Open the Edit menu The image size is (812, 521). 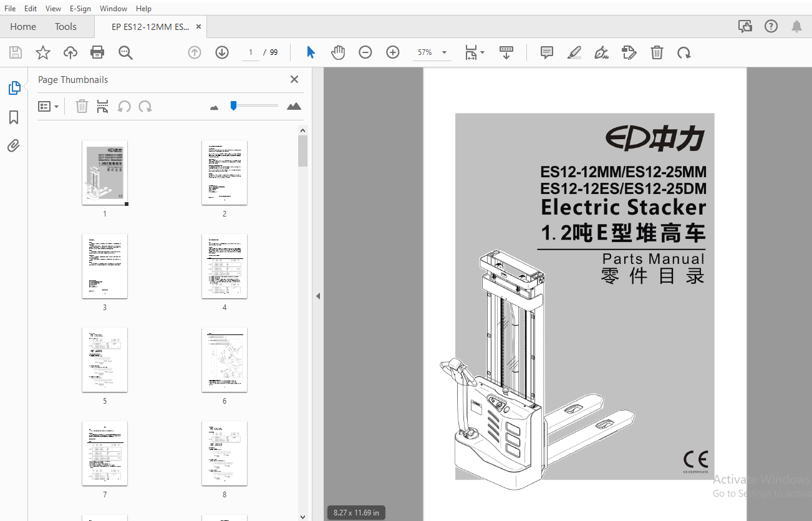(31, 8)
